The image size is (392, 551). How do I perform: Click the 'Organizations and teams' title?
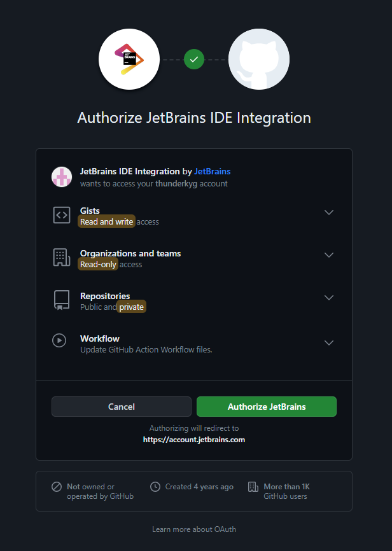tap(130, 253)
